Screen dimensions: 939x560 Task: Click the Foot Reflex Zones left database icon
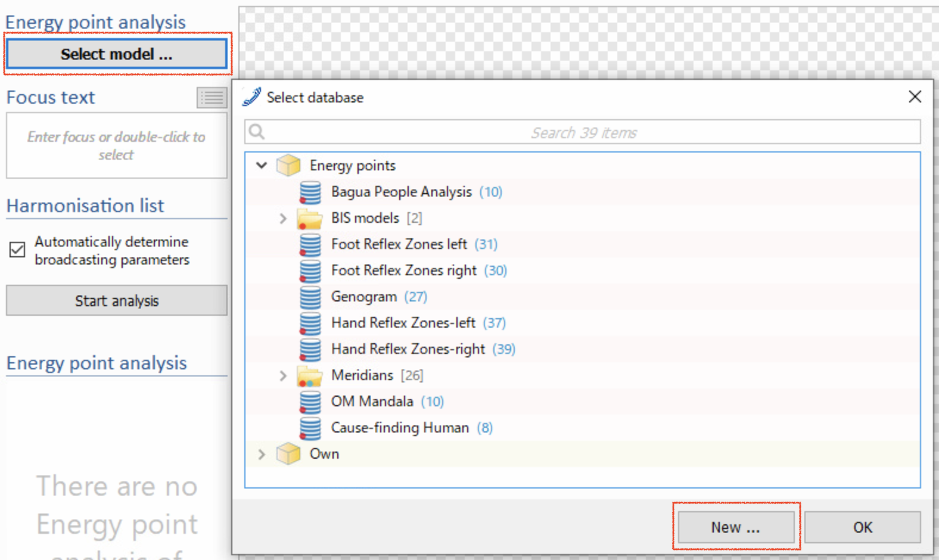(310, 244)
